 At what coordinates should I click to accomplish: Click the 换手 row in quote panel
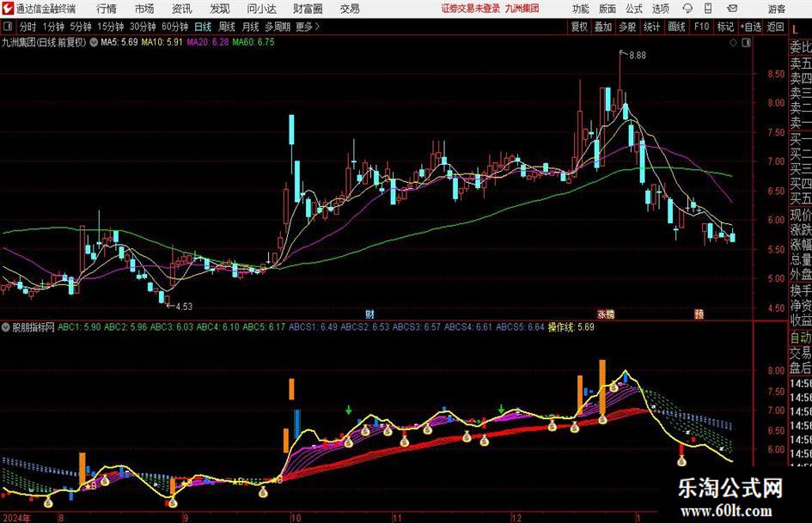point(801,291)
